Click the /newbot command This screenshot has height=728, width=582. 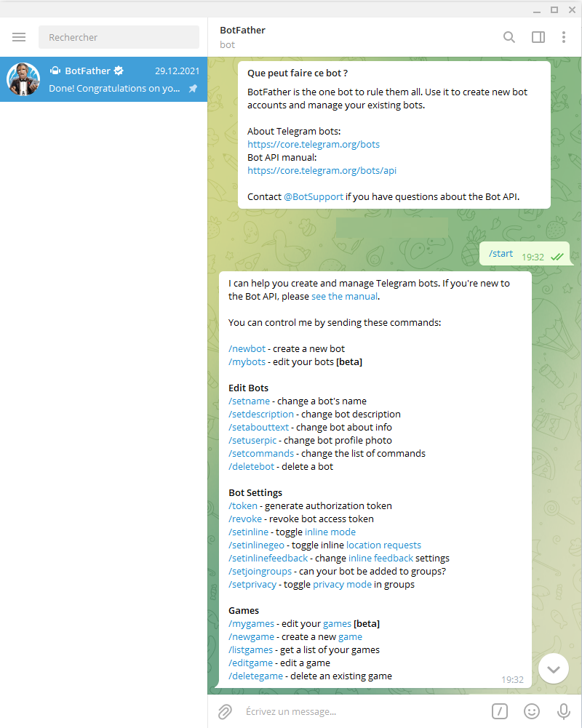coord(247,349)
